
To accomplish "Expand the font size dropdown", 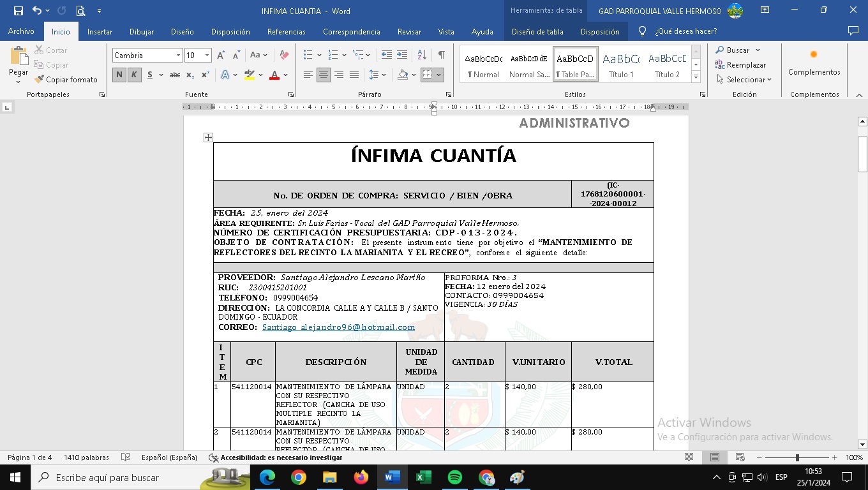I will pos(207,56).
